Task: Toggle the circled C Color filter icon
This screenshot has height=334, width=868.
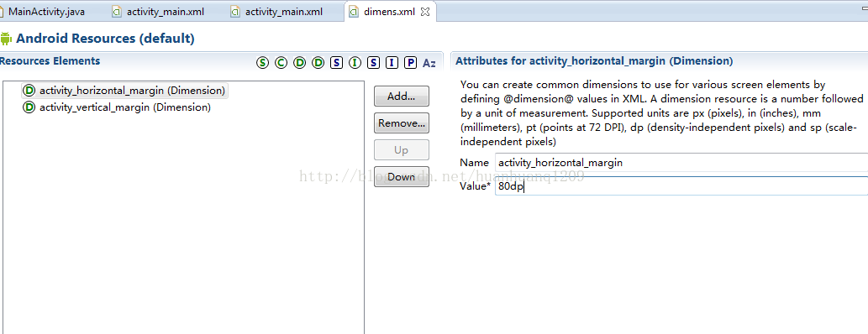Action: [x=281, y=63]
